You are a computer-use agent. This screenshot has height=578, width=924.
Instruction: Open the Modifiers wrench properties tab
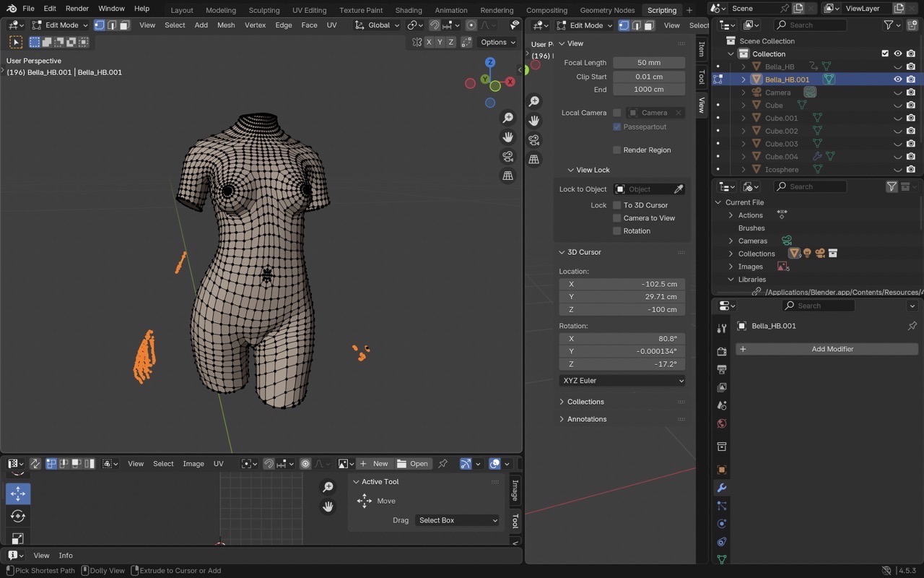point(721,488)
